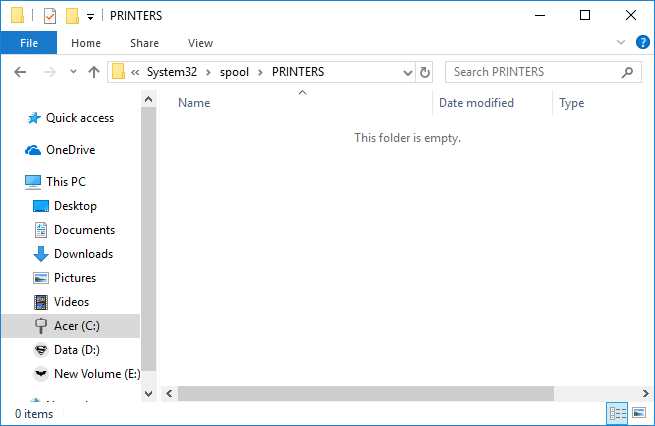The image size is (655, 426).
Task: Open the Recent locations dropdown arrow
Action: click(x=73, y=72)
